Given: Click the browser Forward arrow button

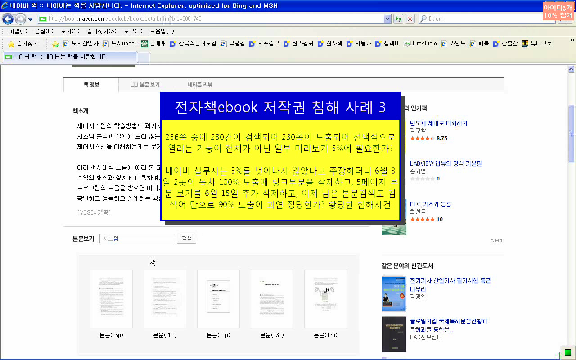Looking at the screenshot, I should 21,18.
